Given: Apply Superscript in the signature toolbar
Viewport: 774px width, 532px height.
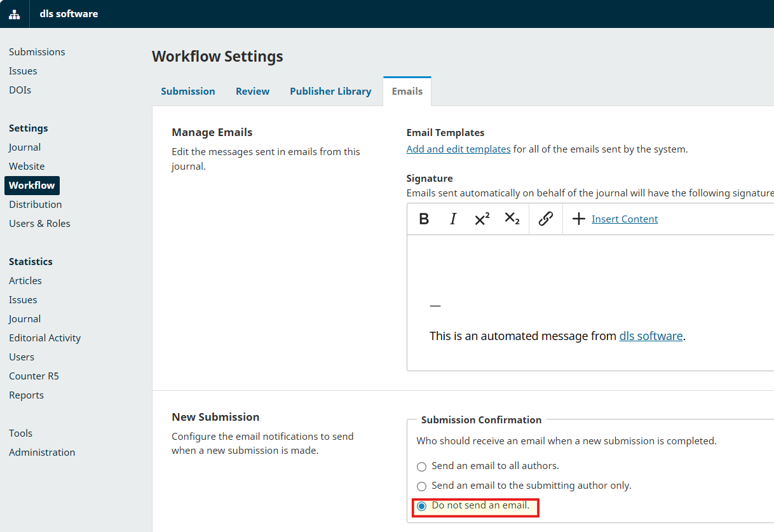Looking at the screenshot, I should point(482,219).
